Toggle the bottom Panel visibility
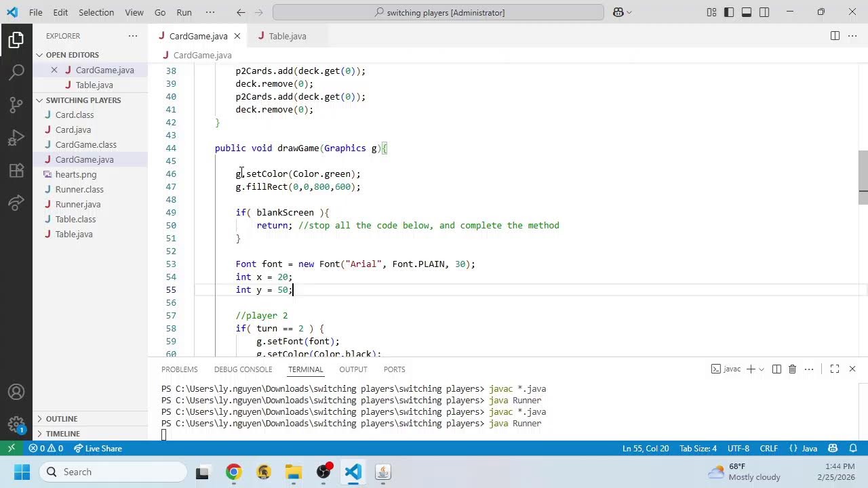Viewport: 868px width, 488px height. [x=747, y=12]
